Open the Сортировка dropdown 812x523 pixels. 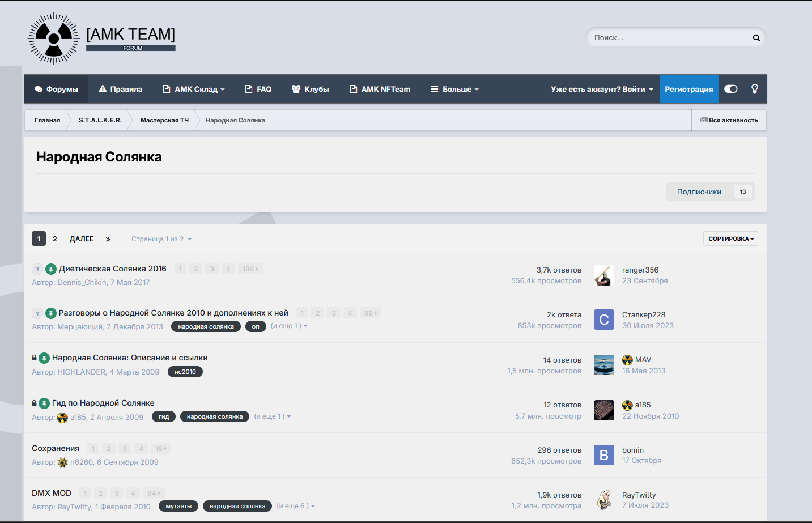click(x=731, y=239)
